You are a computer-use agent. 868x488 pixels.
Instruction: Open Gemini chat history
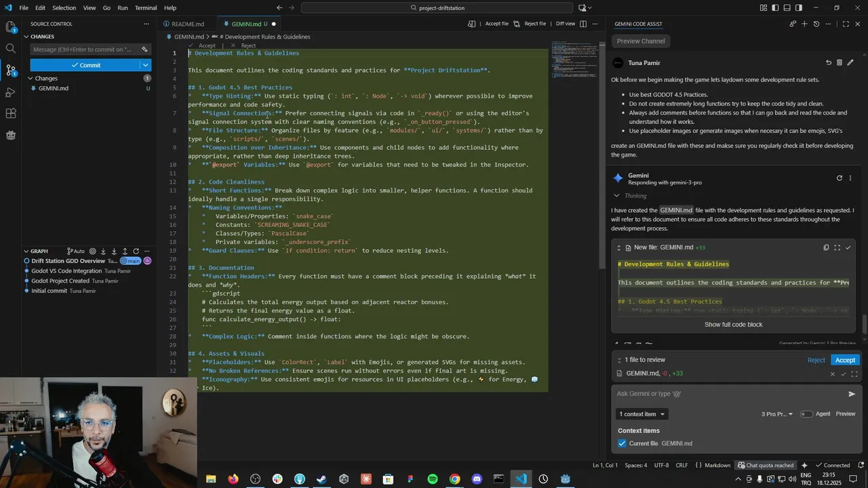click(816, 24)
